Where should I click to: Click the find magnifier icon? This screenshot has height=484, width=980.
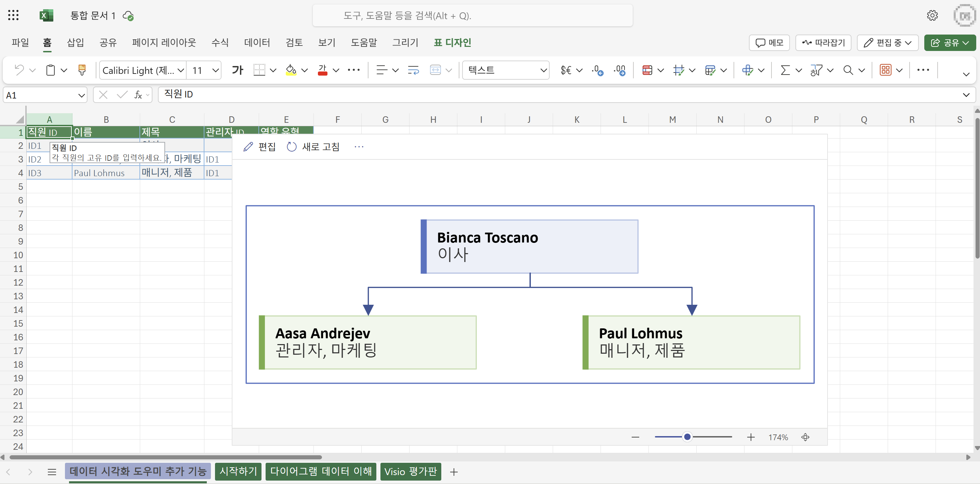(848, 70)
